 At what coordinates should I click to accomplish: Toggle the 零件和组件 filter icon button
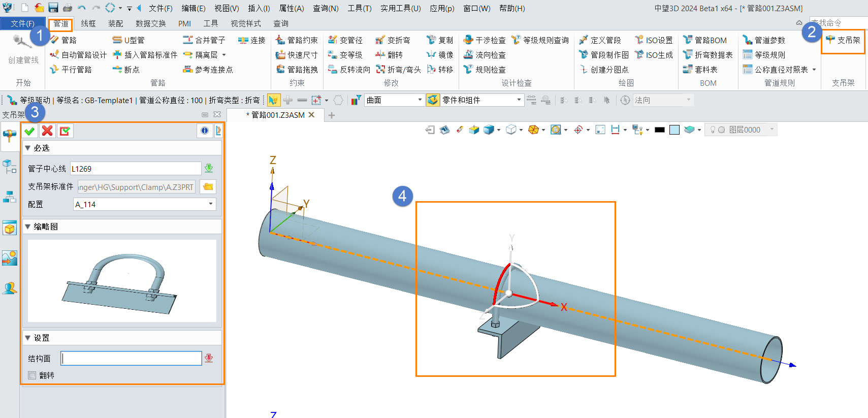click(433, 100)
